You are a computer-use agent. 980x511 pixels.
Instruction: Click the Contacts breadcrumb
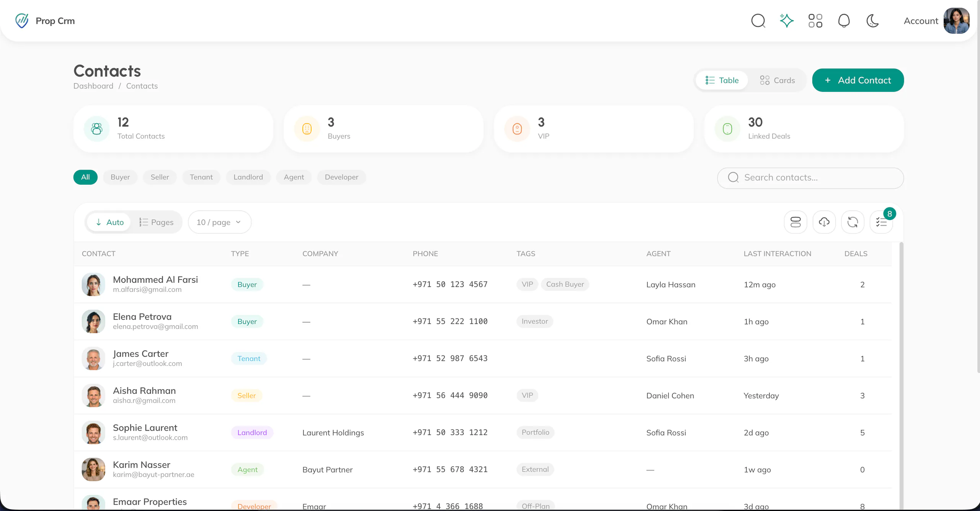(x=142, y=86)
